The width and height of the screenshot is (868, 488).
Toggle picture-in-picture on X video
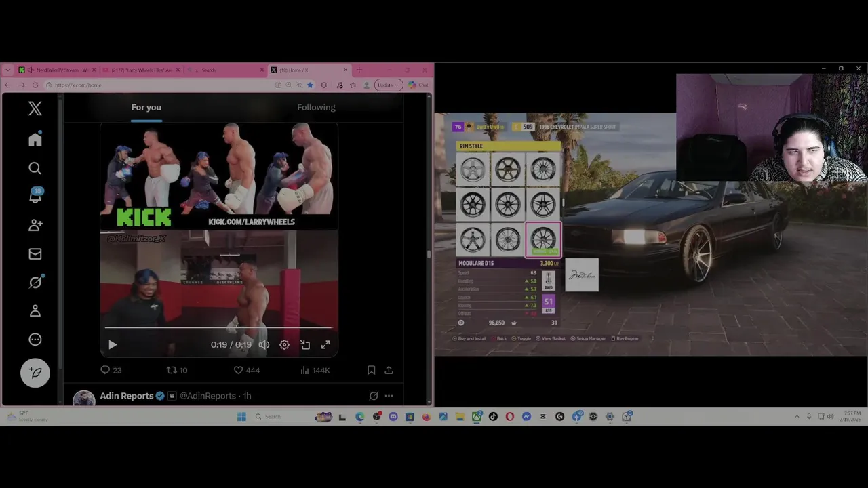click(x=305, y=345)
